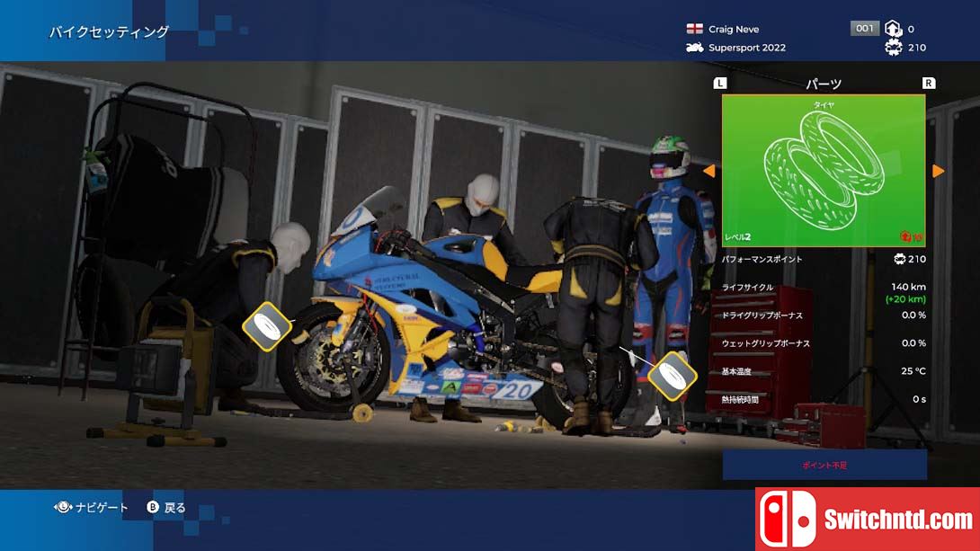This screenshot has height=551, width=980.
Task: Click the Craig Neve rider name
Action: [x=734, y=29]
